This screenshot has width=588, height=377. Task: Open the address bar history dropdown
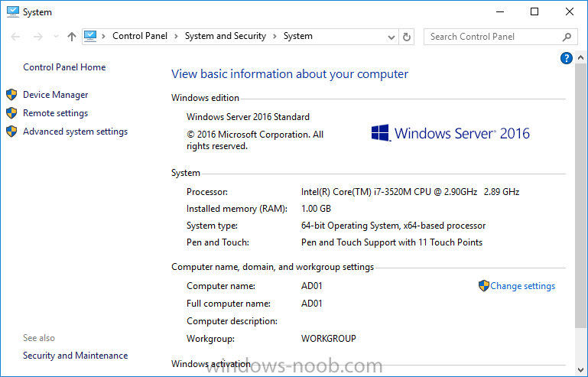click(391, 37)
